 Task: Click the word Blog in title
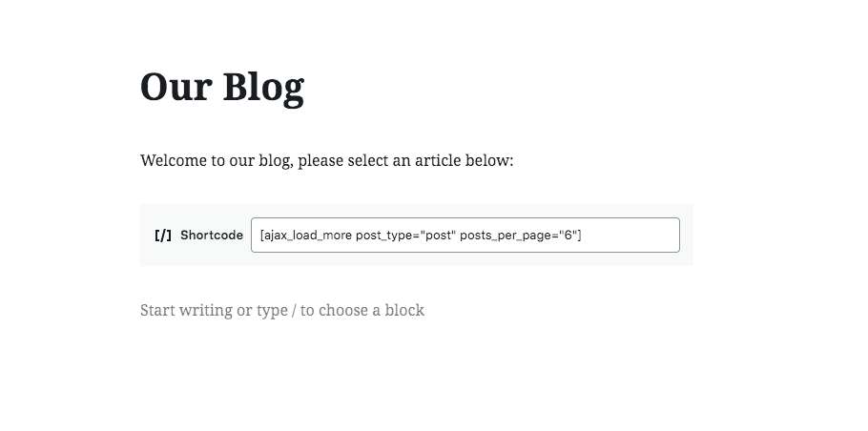[x=263, y=87]
